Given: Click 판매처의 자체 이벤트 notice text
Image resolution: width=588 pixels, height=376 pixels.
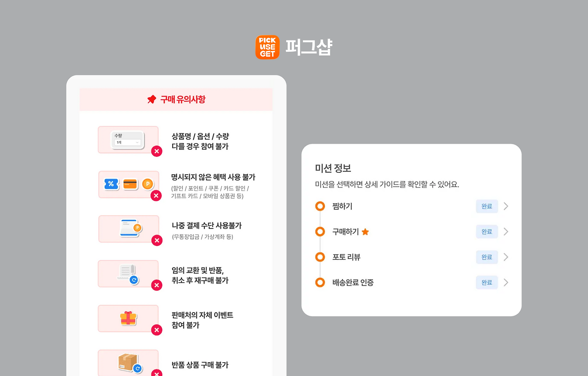Looking at the screenshot, I should (x=203, y=320).
